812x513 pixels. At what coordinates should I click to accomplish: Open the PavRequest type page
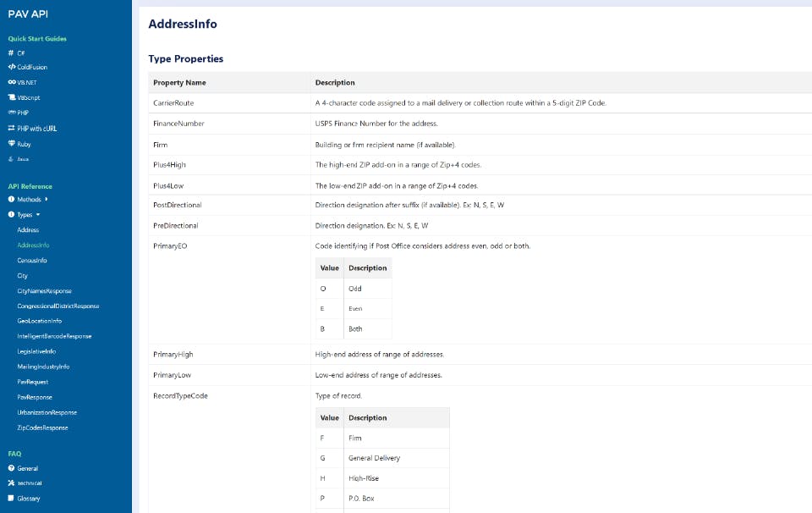(32, 382)
